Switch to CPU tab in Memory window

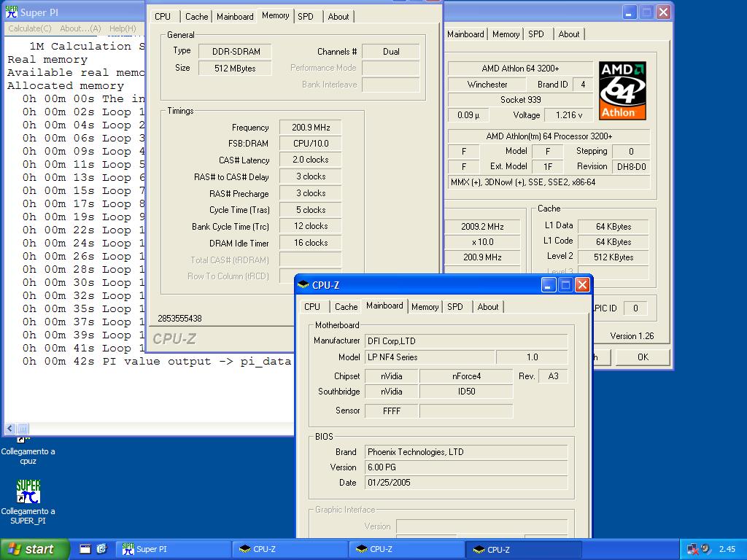point(163,16)
